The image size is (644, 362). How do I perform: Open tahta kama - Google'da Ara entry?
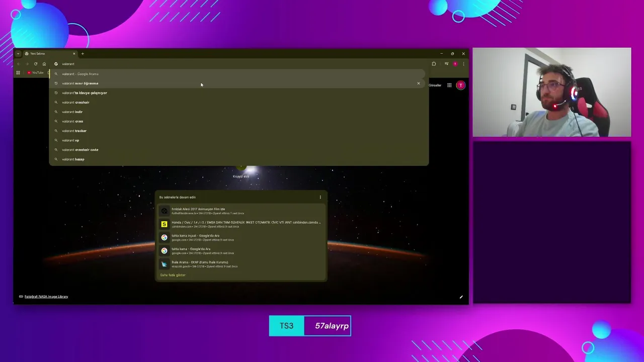(241, 250)
